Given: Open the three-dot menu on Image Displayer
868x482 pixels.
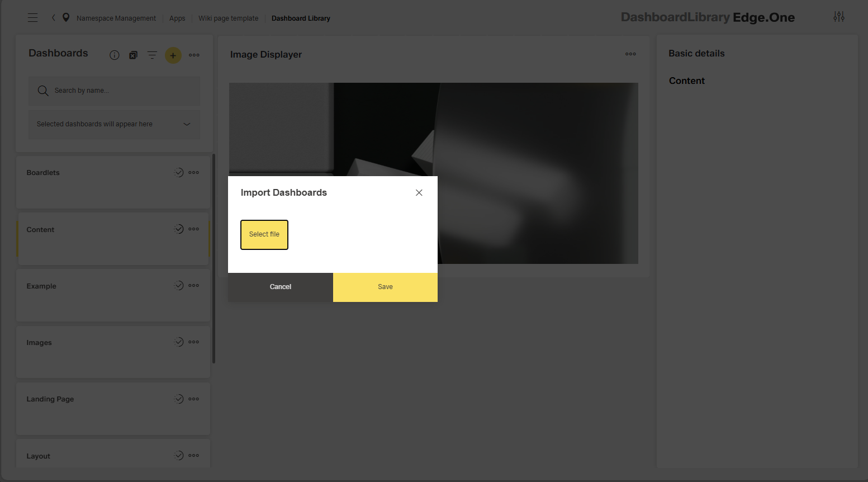Looking at the screenshot, I should point(630,54).
